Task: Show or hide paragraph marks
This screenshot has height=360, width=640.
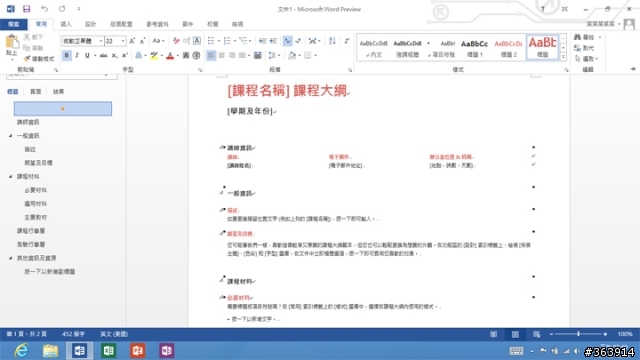Action: click(347, 41)
